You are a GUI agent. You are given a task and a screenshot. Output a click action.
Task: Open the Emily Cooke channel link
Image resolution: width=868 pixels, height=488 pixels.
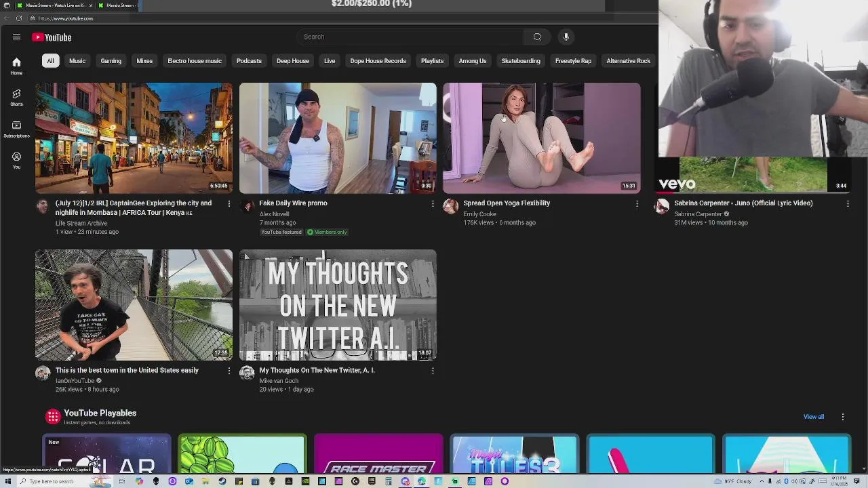tap(479, 214)
